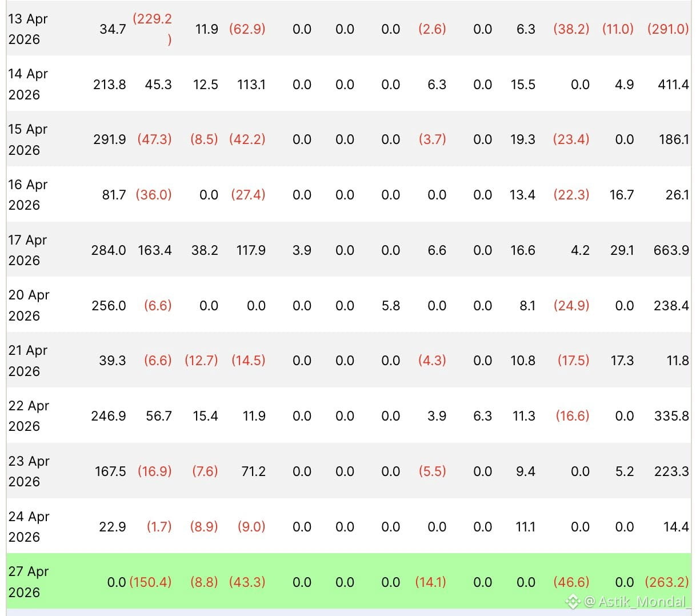The height and width of the screenshot is (616, 696).
Task: Click the (47.3) value on 15 Apr
Action: (x=154, y=139)
